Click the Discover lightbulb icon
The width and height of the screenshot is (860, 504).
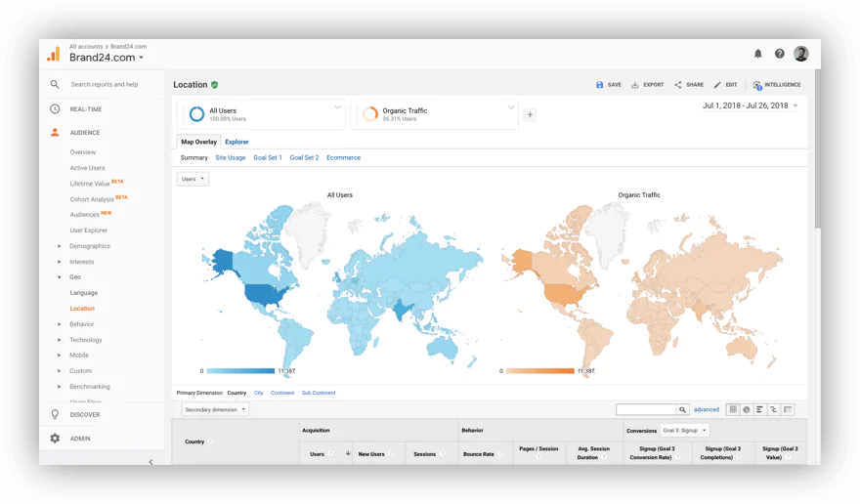pyautogui.click(x=55, y=414)
